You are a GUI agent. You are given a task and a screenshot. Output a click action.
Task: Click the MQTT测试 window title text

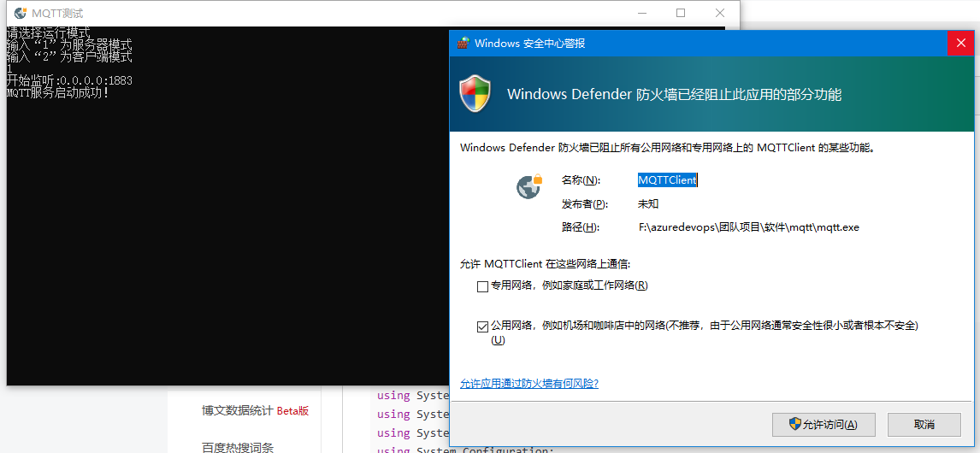(x=57, y=13)
